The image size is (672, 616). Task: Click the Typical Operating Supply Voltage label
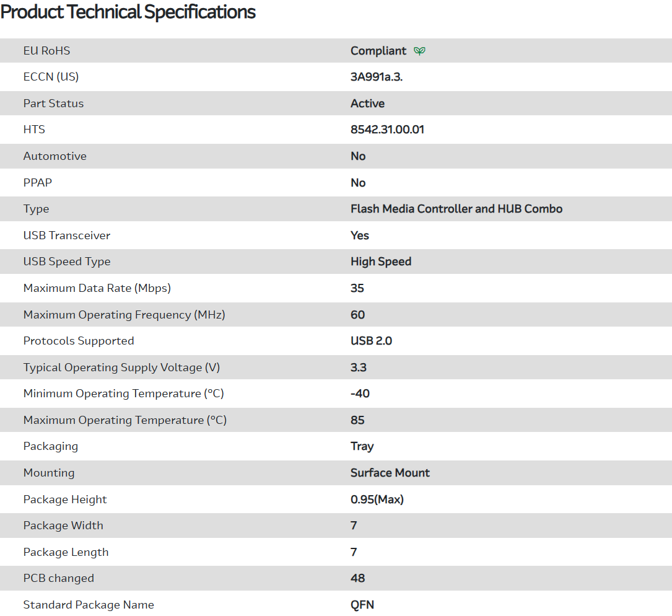click(x=121, y=367)
